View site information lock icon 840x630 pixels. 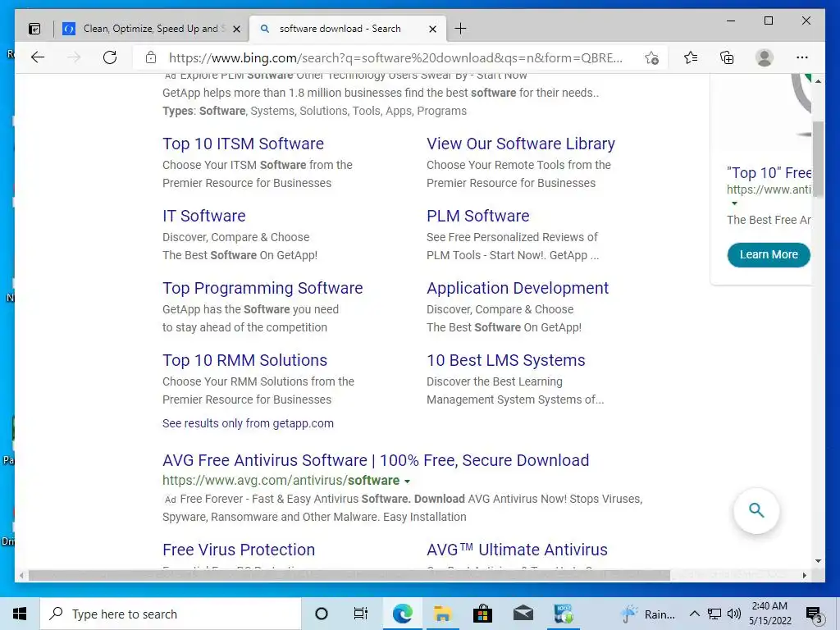151,57
